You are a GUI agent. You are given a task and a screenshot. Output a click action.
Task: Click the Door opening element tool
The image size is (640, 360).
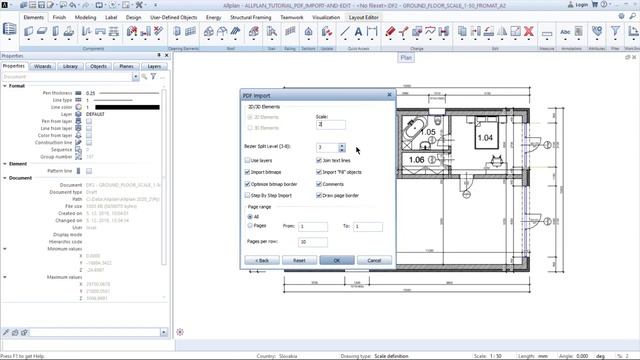[177, 31]
